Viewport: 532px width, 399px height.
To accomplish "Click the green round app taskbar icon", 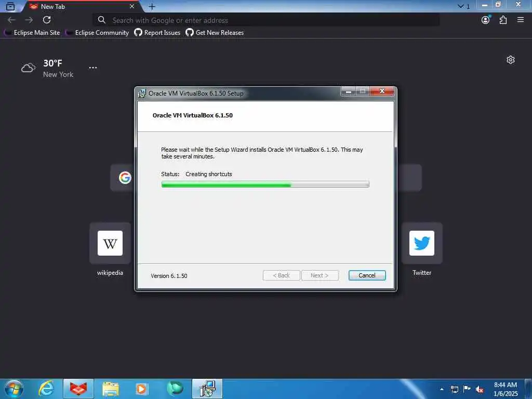I will coord(175,389).
